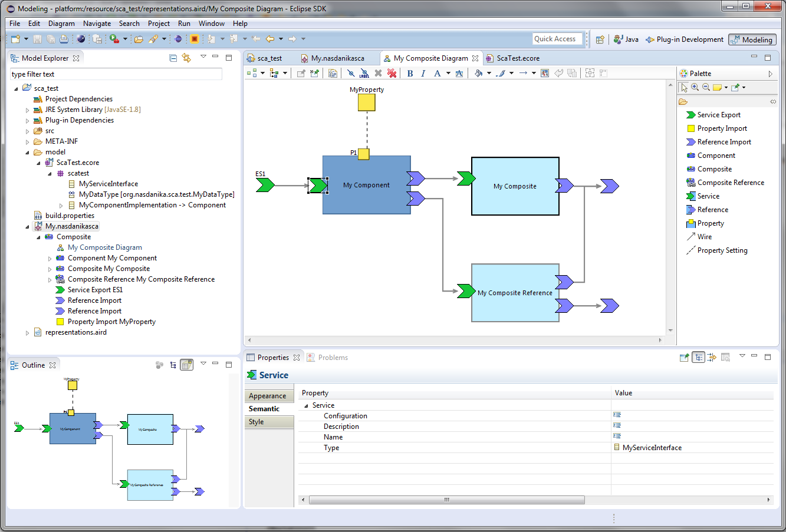Open the Appearance properties section
Screen dimensions: 786x532
[x=269, y=396]
